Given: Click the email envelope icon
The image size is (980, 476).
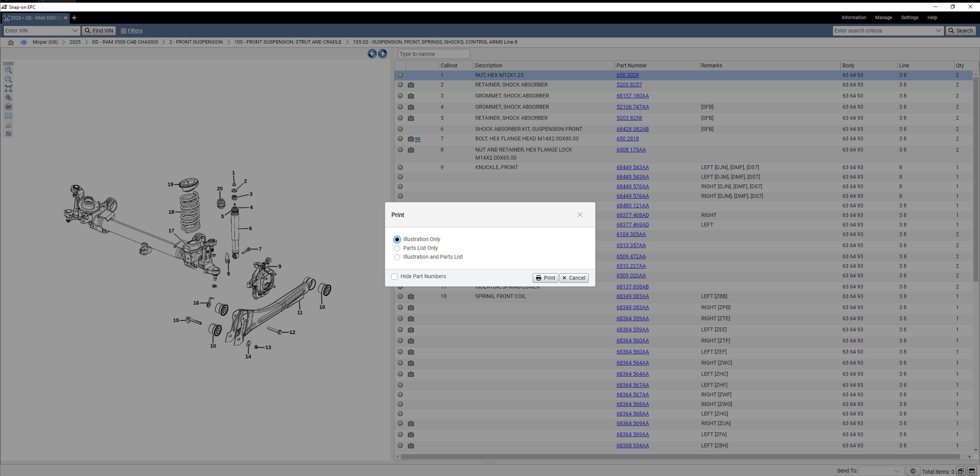Looking at the screenshot, I should tap(8, 116).
